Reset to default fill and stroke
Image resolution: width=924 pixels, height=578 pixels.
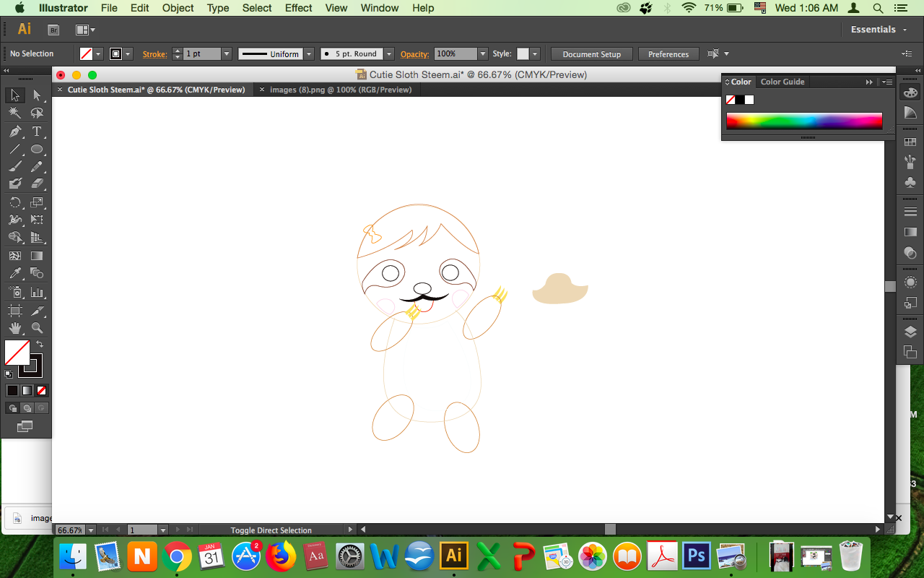click(x=9, y=374)
